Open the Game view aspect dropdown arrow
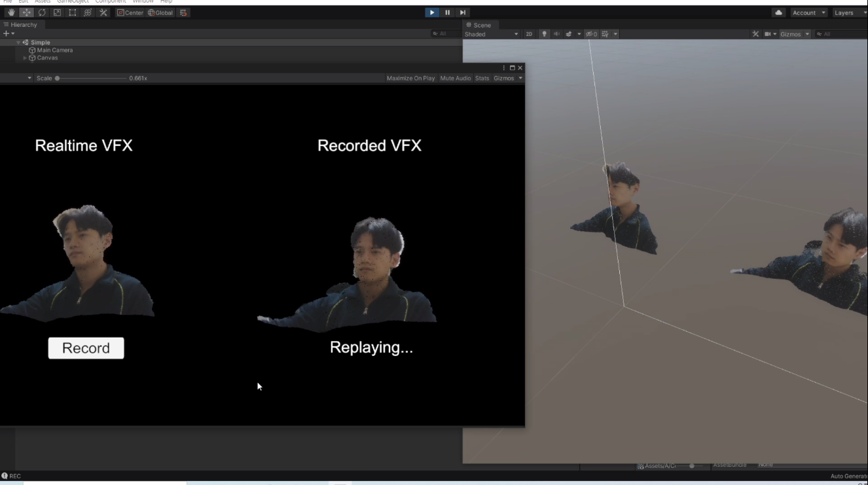Image resolution: width=868 pixels, height=485 pixels. tap(29, 78)
